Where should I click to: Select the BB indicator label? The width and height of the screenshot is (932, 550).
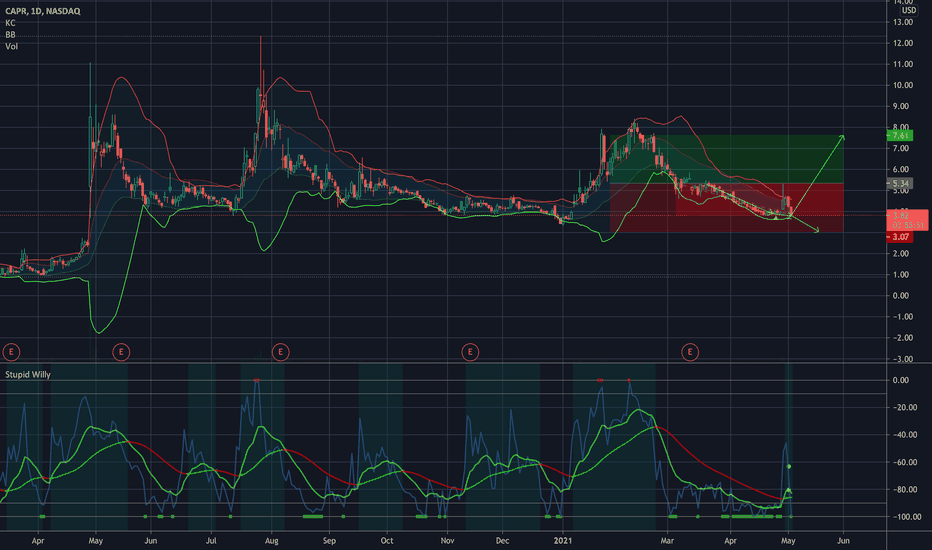[x=10, y=34]
